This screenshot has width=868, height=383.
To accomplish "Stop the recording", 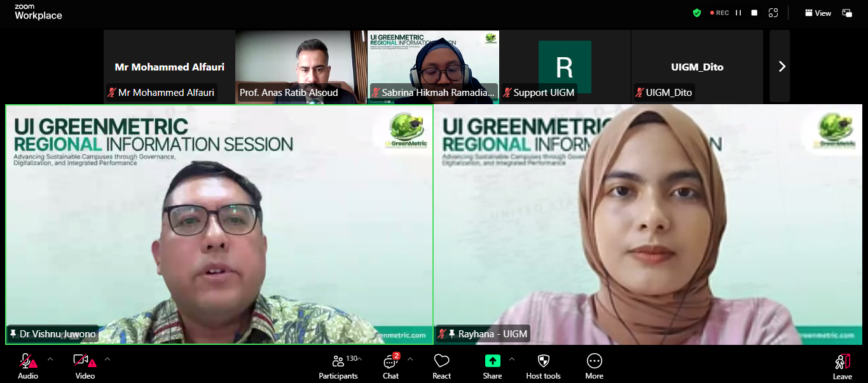I will [754, 13].
